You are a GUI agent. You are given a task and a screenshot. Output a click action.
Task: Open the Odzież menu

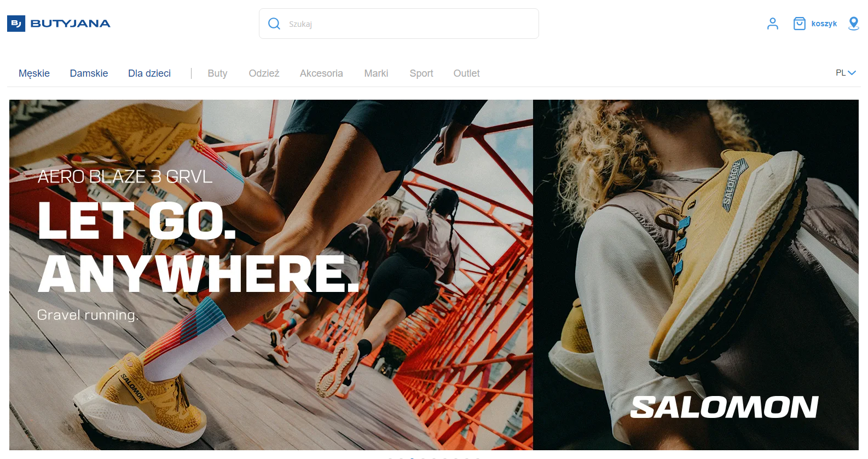[264, 73]
